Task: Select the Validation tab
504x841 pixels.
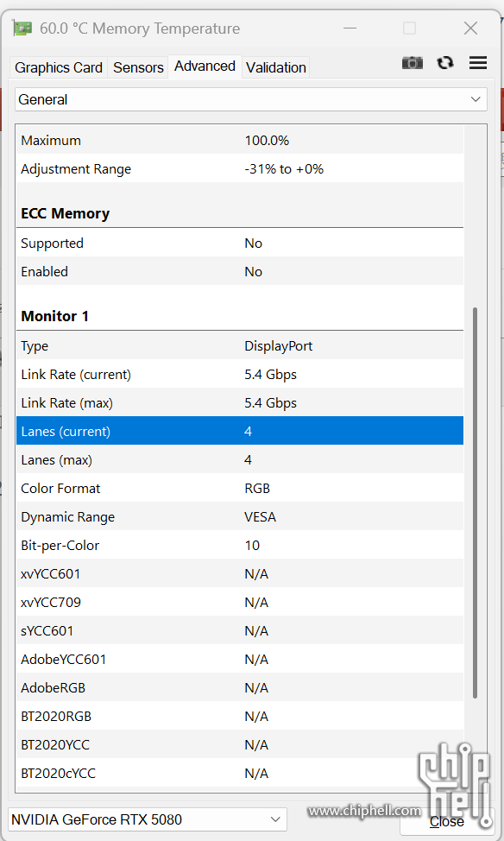Action: 276,67
